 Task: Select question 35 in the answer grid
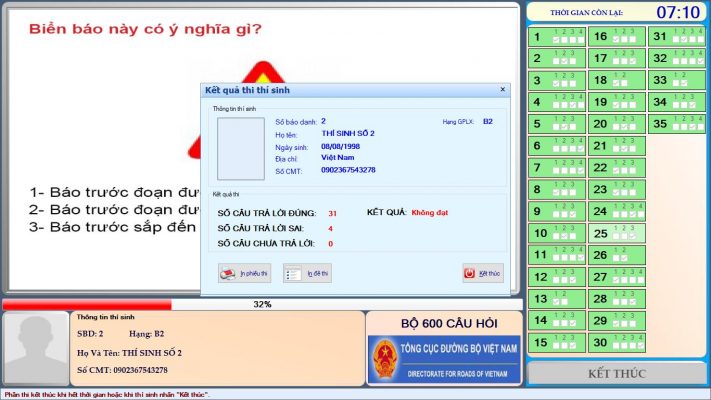674,124
